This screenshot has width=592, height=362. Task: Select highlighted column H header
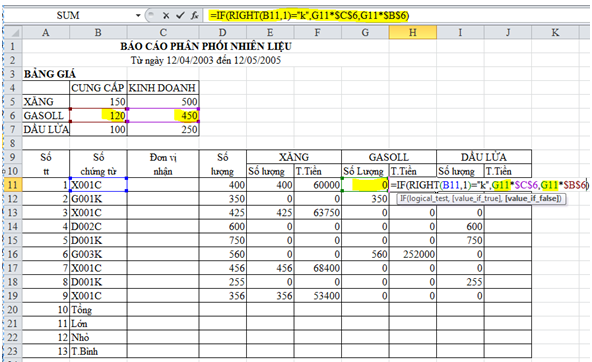(x=413, y=32)
